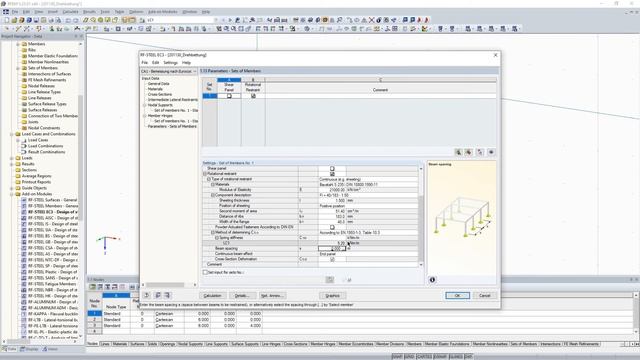The image size is (640, 360).
Task: Collapse the Component description group
Action: point(213,195)
